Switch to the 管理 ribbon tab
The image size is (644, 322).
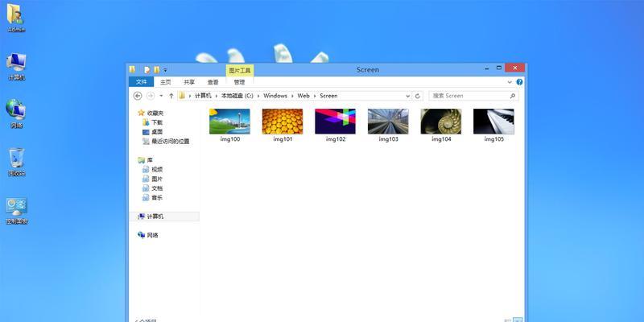[x=239, y=82]
